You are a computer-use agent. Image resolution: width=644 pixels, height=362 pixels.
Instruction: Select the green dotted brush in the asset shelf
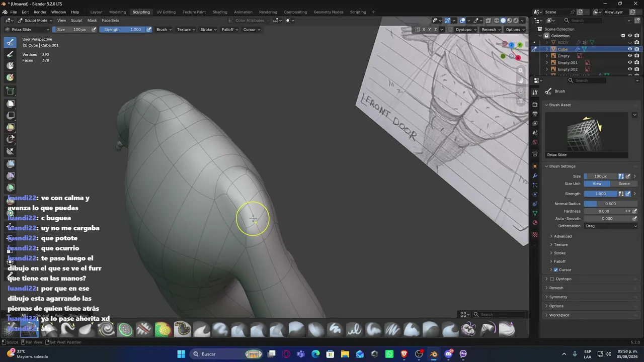pyautogui.click(x=125, y=329)
